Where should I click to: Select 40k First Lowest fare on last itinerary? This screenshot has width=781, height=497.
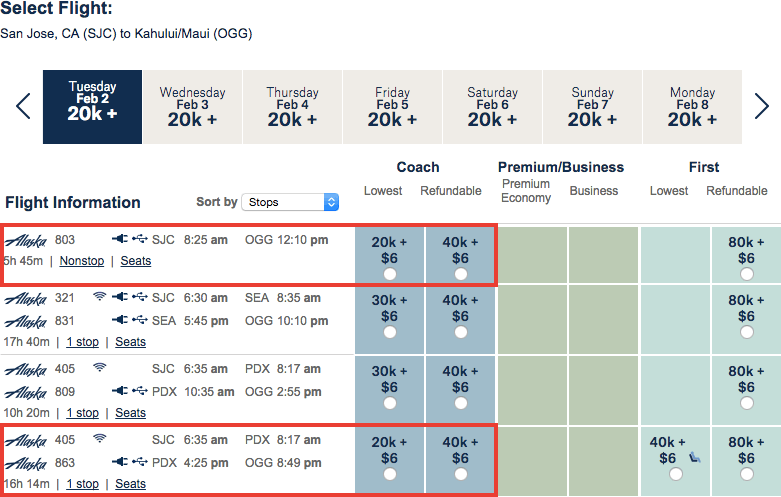(x=675, y=474)
